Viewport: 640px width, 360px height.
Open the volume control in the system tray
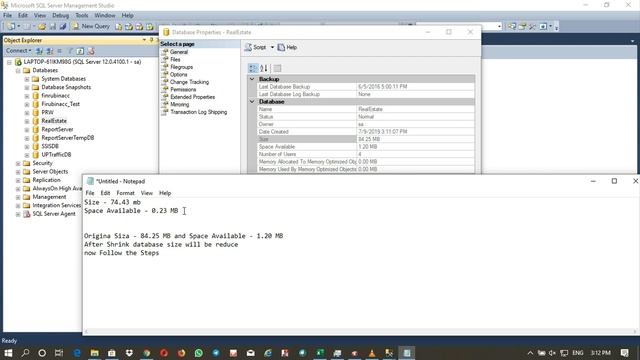click(x=552, y=353)
